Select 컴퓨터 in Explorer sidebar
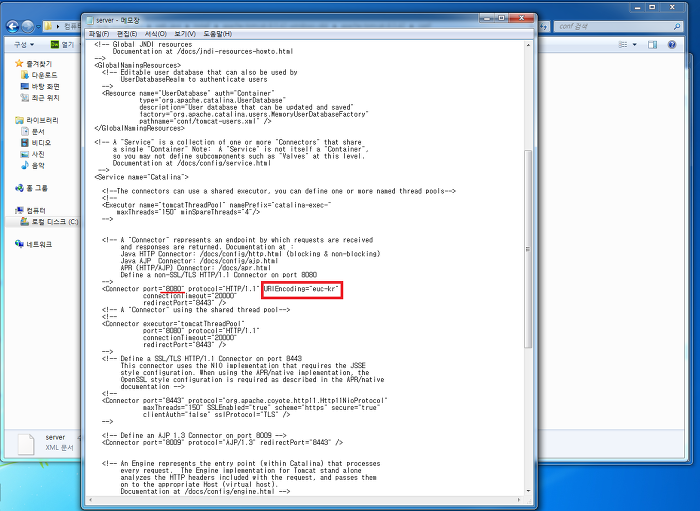 click(x=36, y=211)
